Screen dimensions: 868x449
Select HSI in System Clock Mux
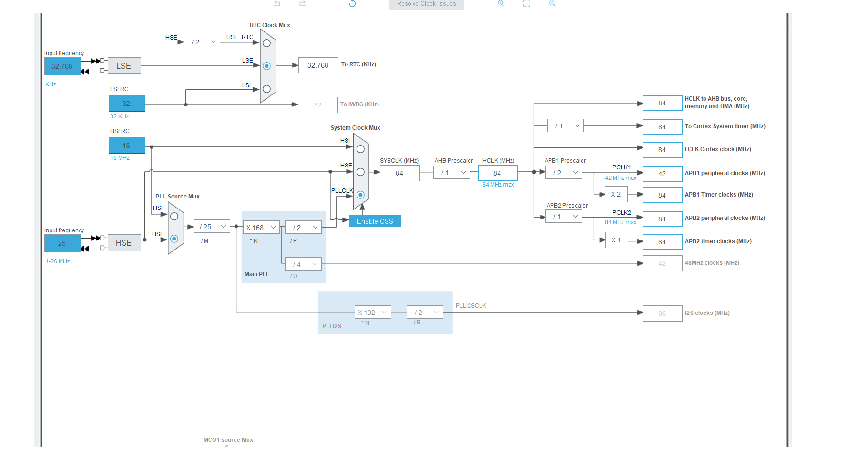tap(360, 149)
